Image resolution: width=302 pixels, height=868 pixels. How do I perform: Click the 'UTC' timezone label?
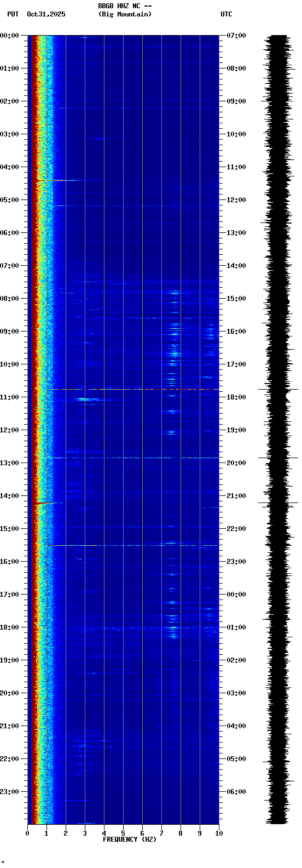(226, 14)
